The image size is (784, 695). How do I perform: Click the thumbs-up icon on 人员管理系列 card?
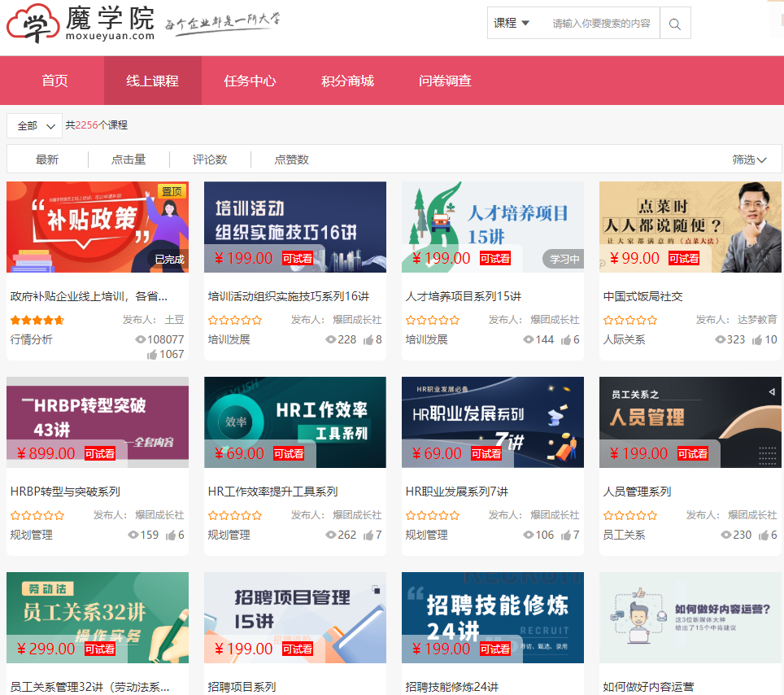[x=763, y=535]
